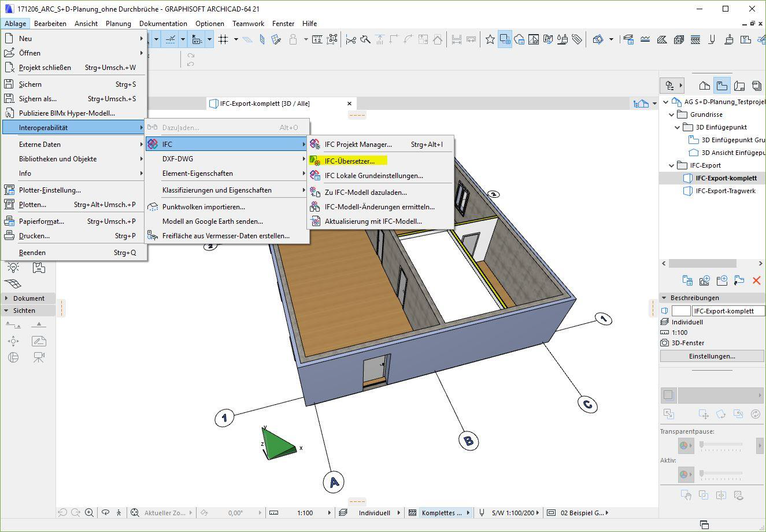Click the measure ruler icon in toolbar
This screenshot has height=532, width=766.
pos(317,39)
